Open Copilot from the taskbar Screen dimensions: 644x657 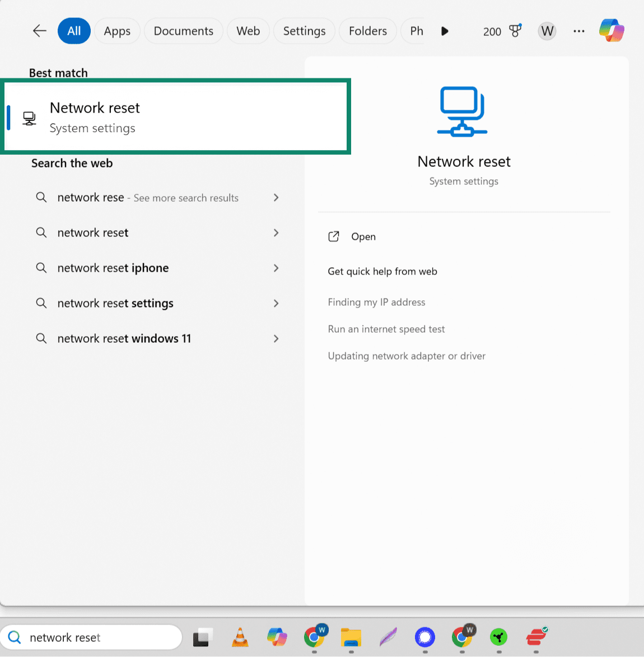[x=277, y=637]
